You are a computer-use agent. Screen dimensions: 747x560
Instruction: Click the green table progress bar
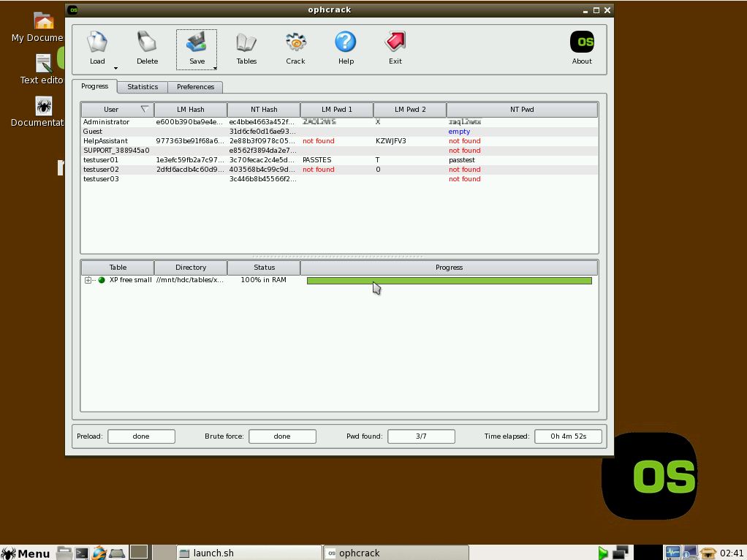coord(450,281)
